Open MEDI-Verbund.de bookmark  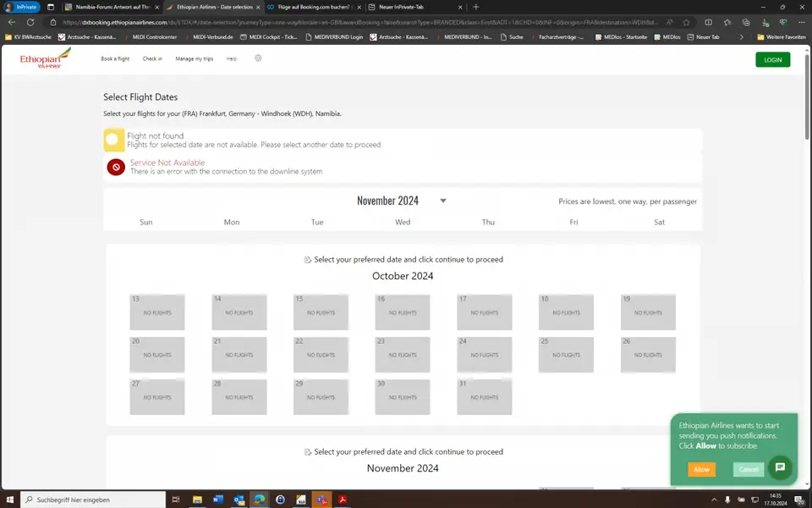(x=208, y=36)
